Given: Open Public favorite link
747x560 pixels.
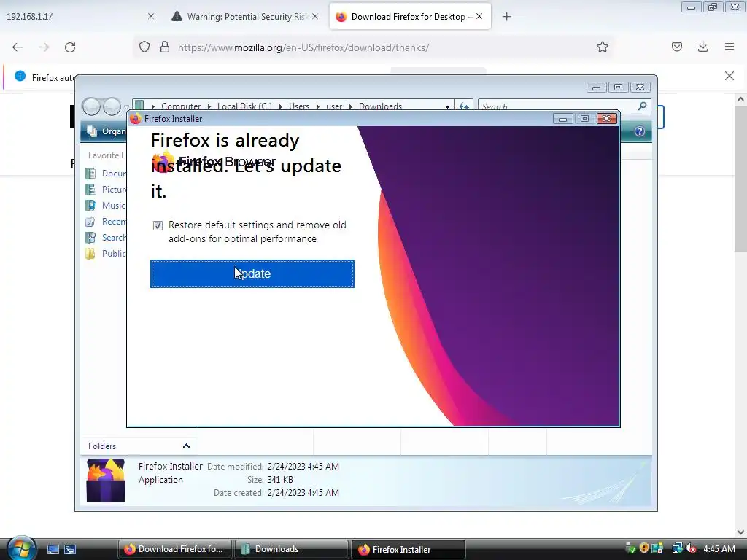Looking at the screenshot, I should coord(106,253).
